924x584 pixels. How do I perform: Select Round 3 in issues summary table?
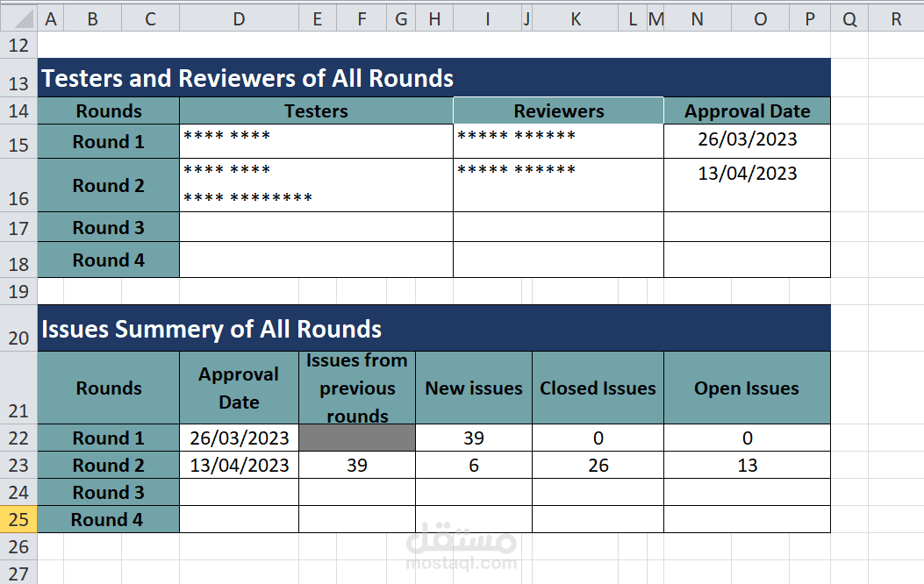click(109, 492)
